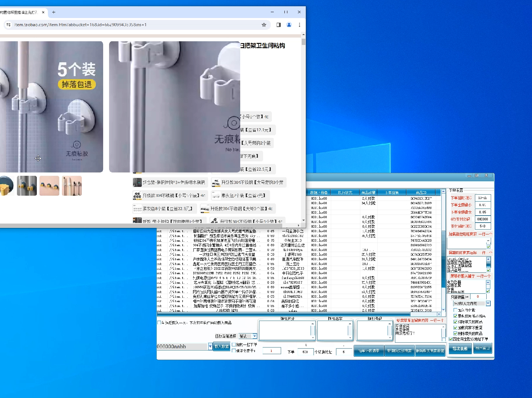The image size is (532, 398).
Task: Open the Chrome side panel icon
Action: coord(279,25)
